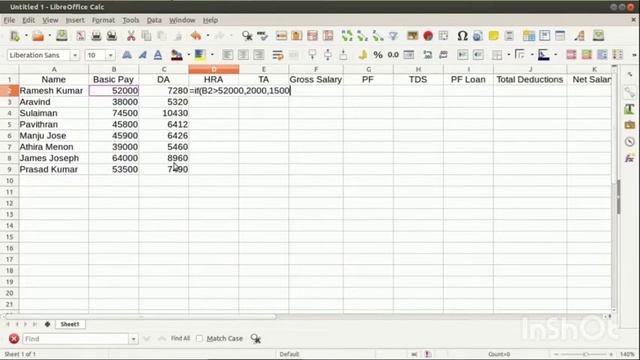Save the spreadsheet with the Save icon
This screenshot has width=640, height=360.
coord(62,36)
